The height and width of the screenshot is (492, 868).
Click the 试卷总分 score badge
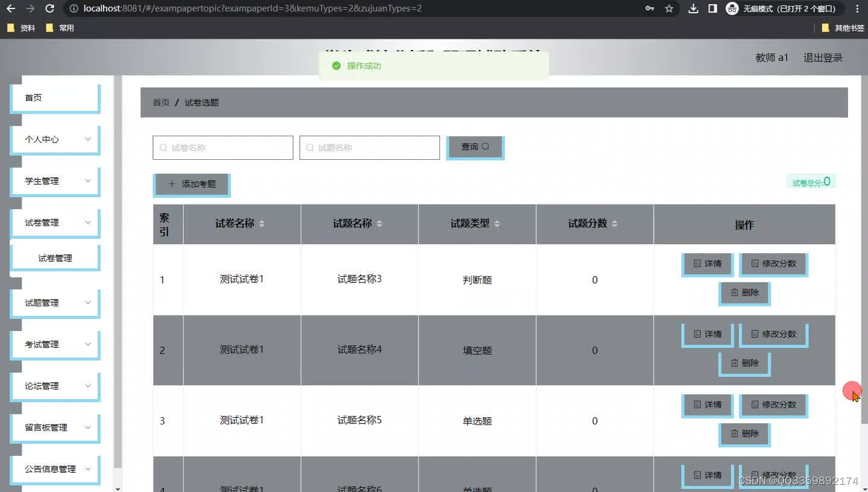click(x=811, y=181)
